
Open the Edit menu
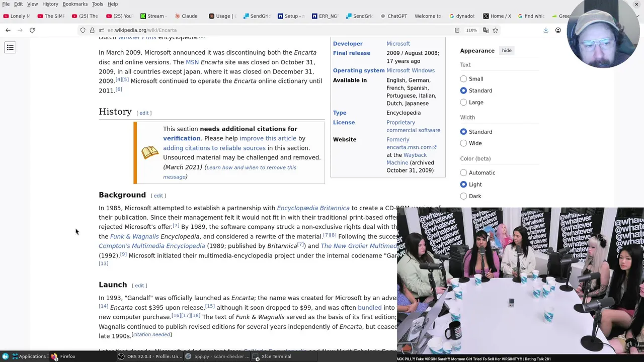click(x=18, y=4)
